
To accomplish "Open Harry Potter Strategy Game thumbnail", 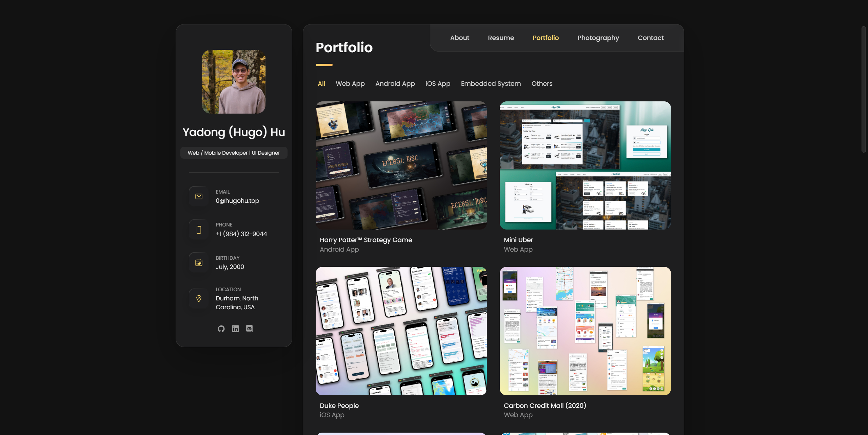I will [401, 165].
